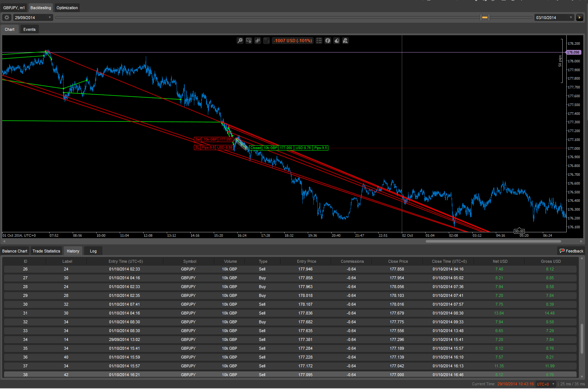This screenshot has height=389, width=588.
Task: Click the '50 pips' scale indicator
Action: point(560,61)
